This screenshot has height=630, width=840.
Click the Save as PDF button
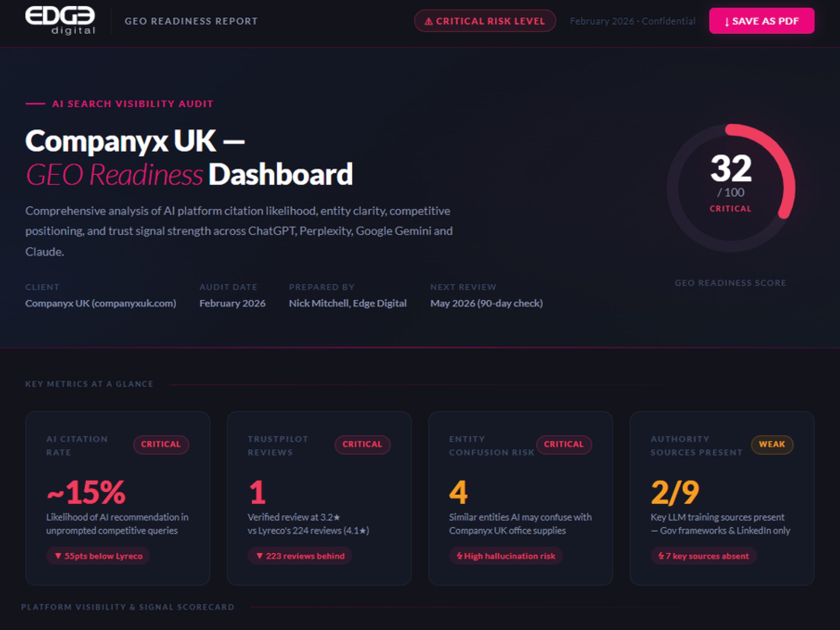tap(761, 21)
